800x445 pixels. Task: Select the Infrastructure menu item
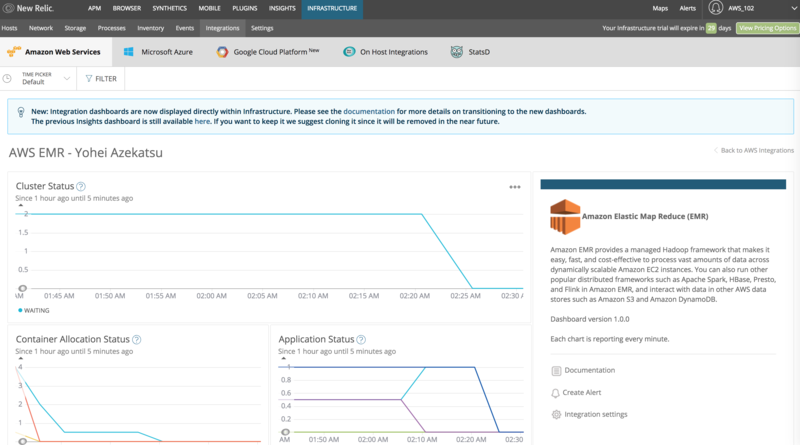click(332, 9)
